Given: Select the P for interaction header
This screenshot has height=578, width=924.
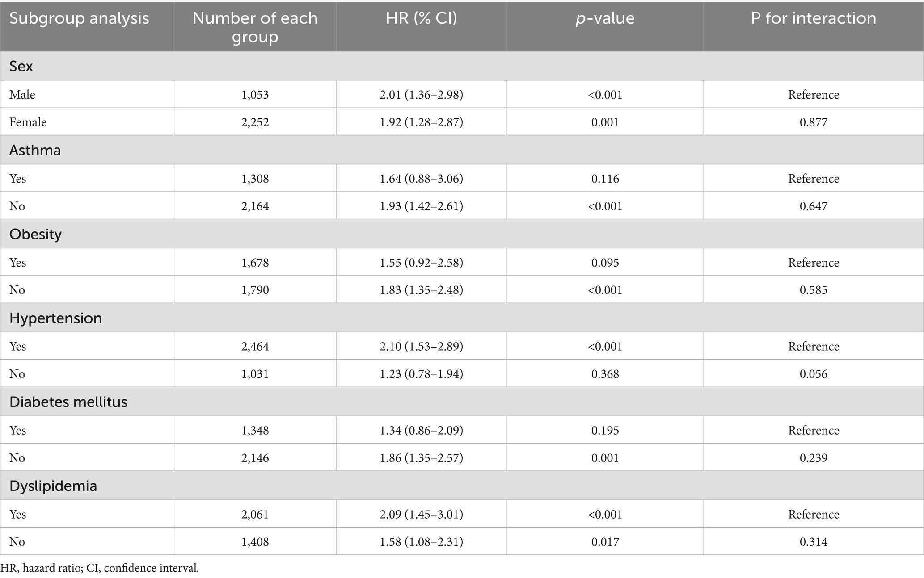Looking at the screenshot, I should point(813,18).
